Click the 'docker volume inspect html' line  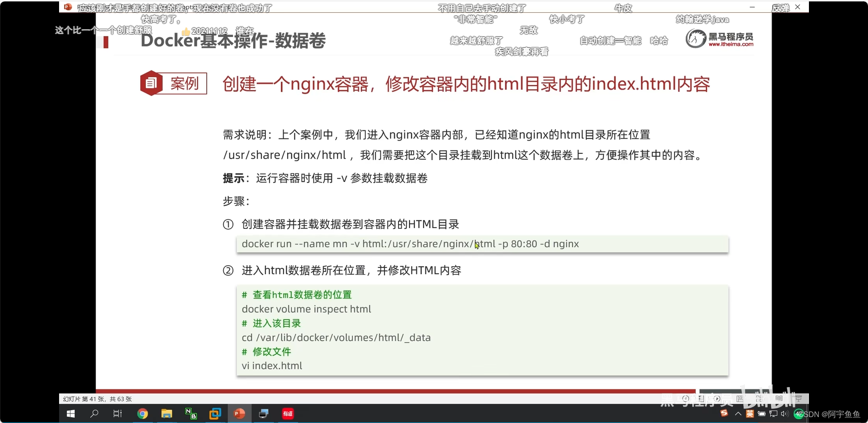(x=306, y=309)
